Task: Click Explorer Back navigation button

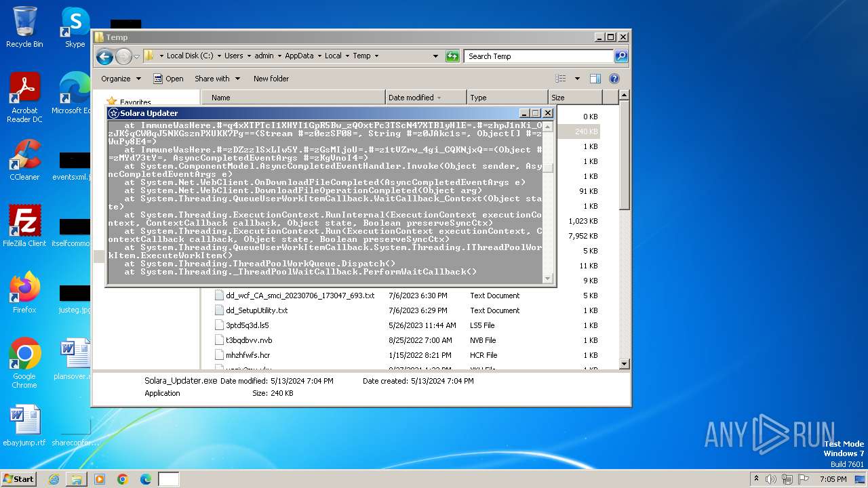Action: point(104,56)
